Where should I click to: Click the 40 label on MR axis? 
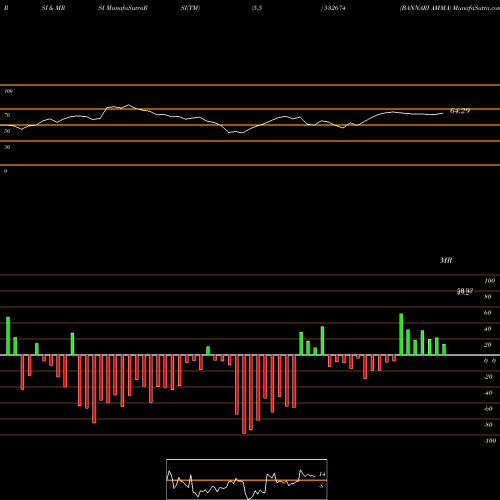pyautogui.click(x=488, y=329)
